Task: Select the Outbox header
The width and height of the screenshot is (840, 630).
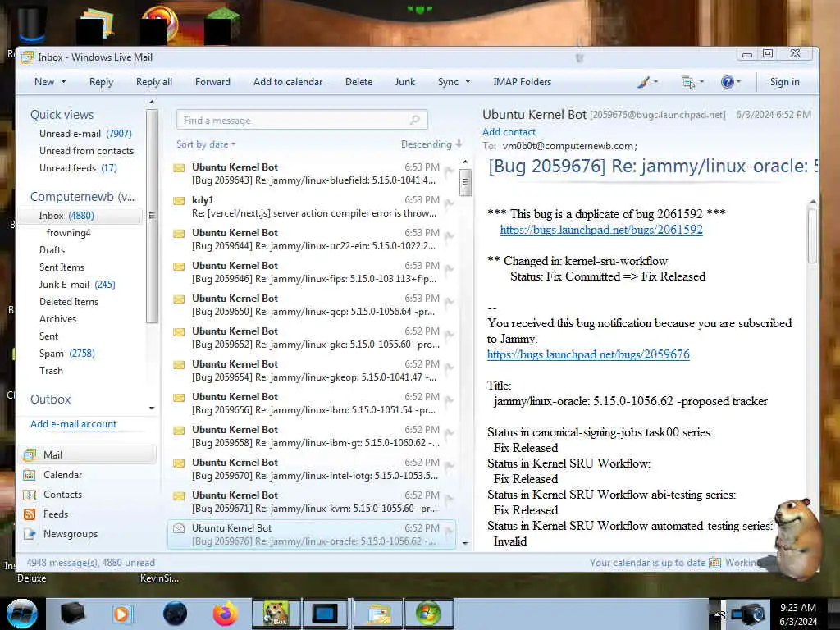Action: point(50,399)
